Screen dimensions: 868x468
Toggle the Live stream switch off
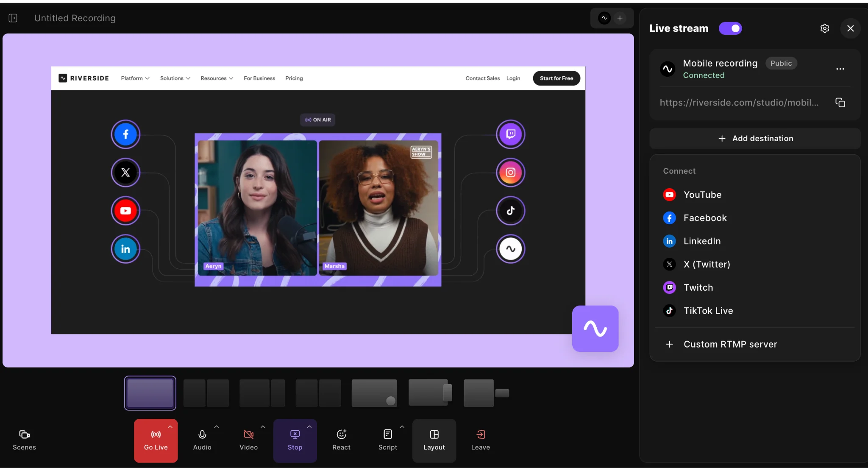coord(730,28)
